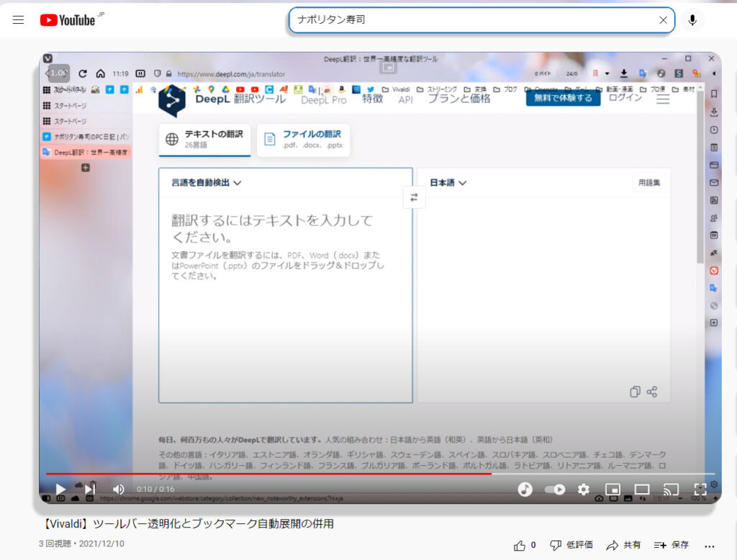
Task: Toggle the autoplay switch in the player
Action: [x=555, y=489]
